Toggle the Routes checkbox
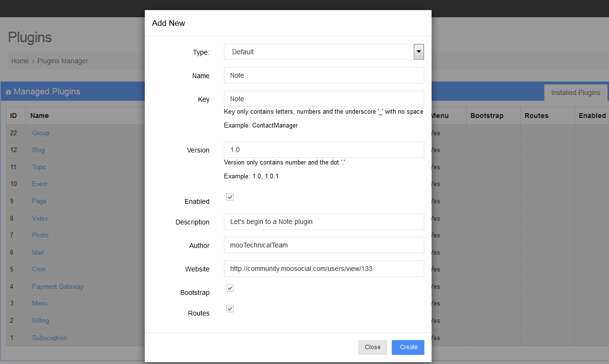Image resolution: width=609 pixels, height=364 pixels. pos(230,309)
